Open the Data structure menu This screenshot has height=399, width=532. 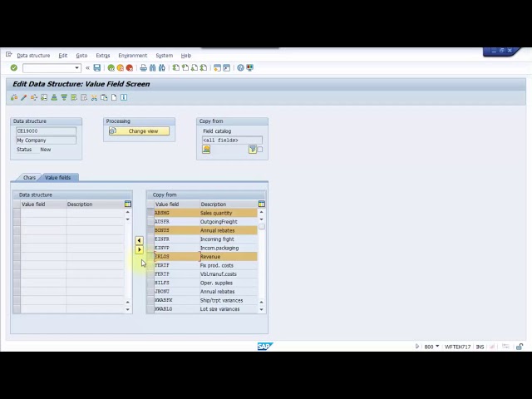point(33,56)
